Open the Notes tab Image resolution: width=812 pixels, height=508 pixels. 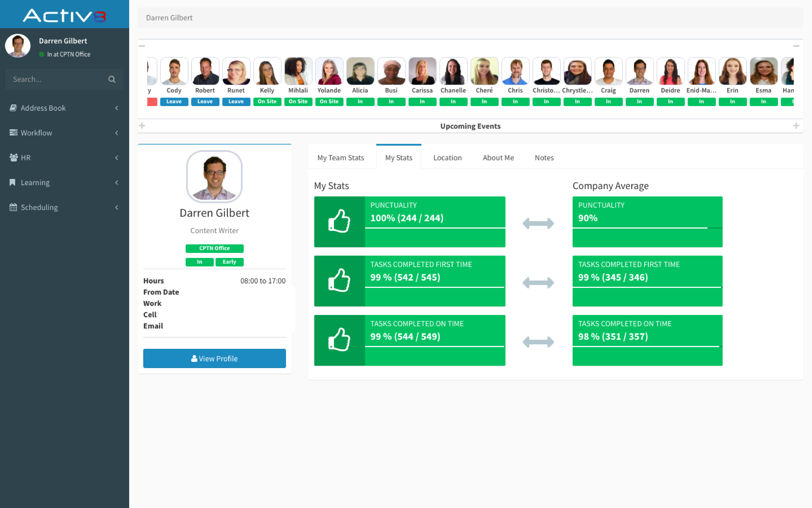[x=544, y=158]
